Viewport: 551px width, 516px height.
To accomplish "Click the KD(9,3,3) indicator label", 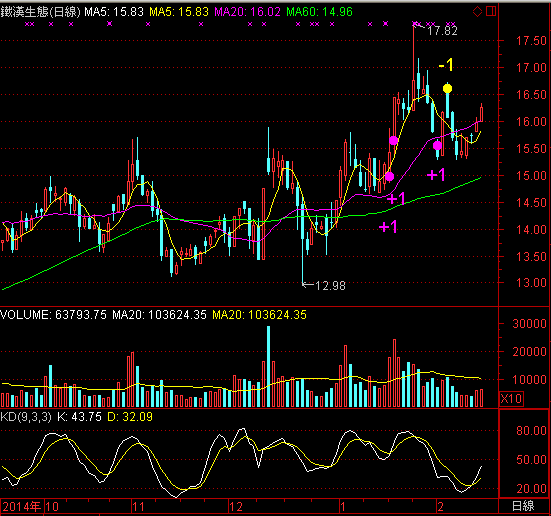I will point(26,417).
